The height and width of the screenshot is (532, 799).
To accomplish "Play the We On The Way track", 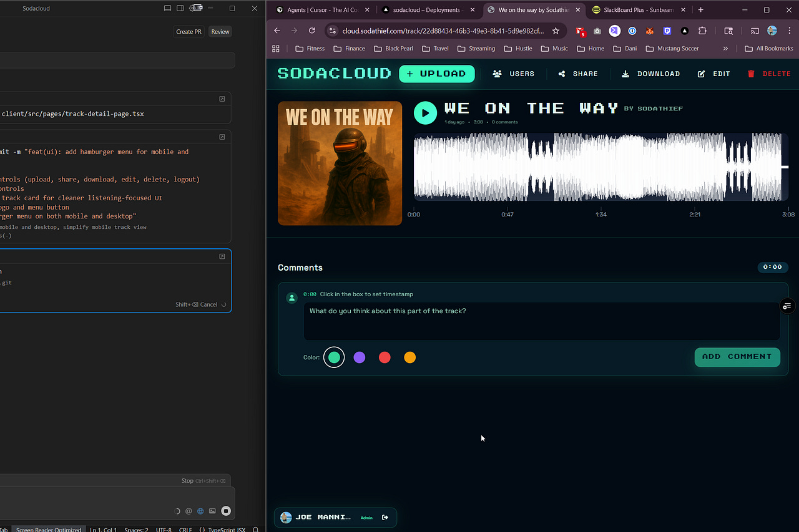I will pos(425,113).
